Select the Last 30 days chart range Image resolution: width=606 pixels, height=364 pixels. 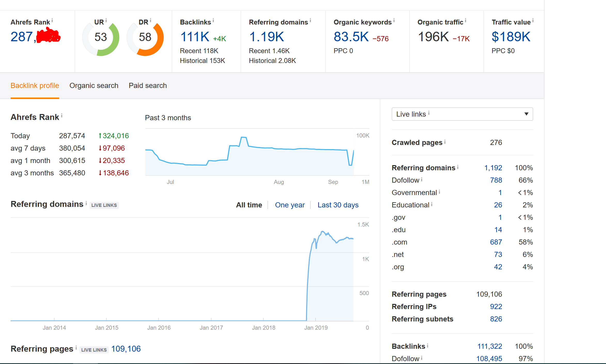338,205
